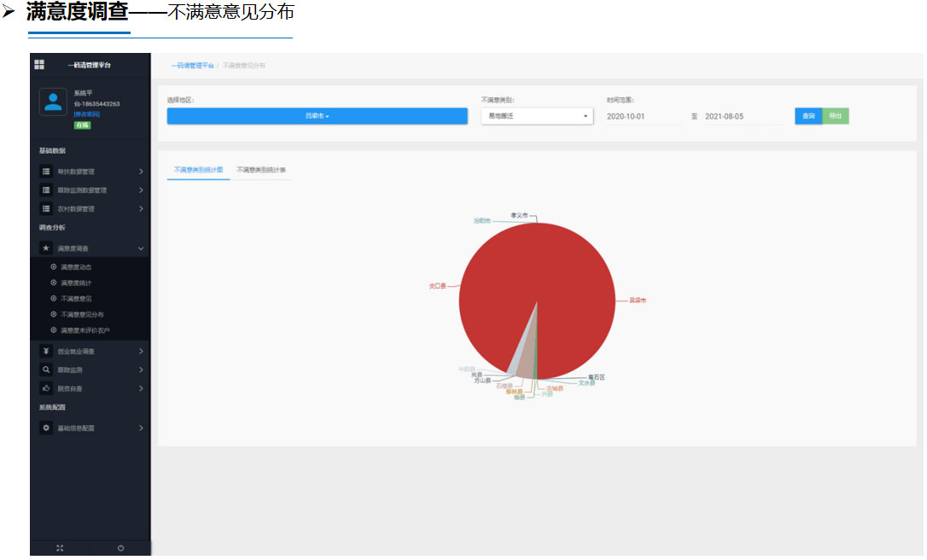
Task: Click the list icon next to 农村数据管理
Action: pos(46,209)
